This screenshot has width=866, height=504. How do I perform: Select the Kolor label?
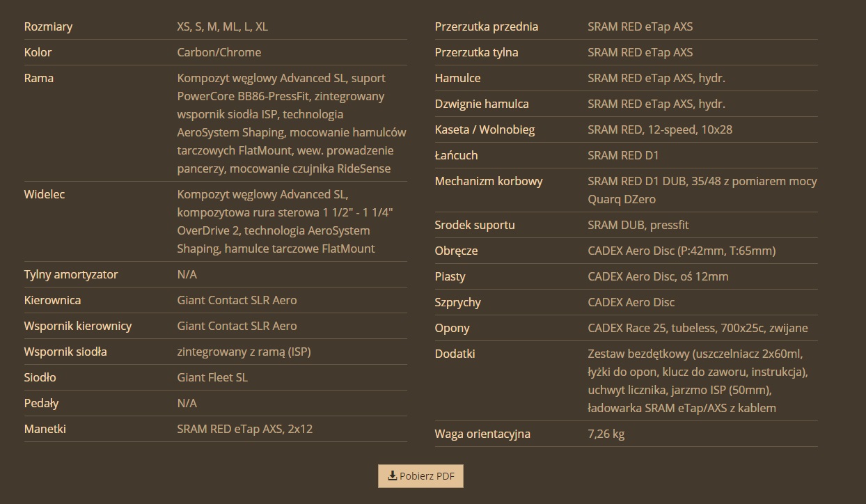pos(38,52)
